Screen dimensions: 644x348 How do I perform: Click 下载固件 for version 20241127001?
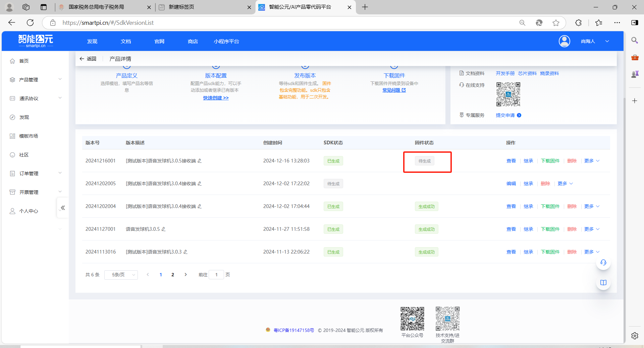coord(550,229)
